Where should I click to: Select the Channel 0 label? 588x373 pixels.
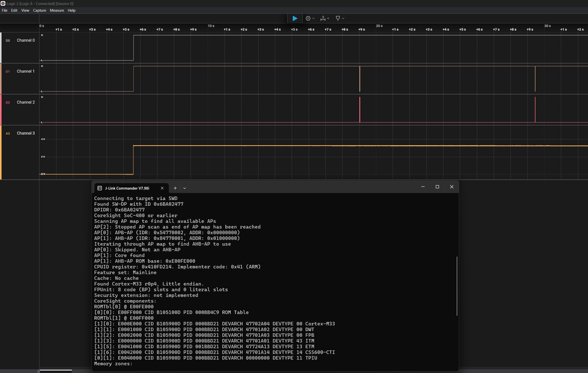pos(25,41)
